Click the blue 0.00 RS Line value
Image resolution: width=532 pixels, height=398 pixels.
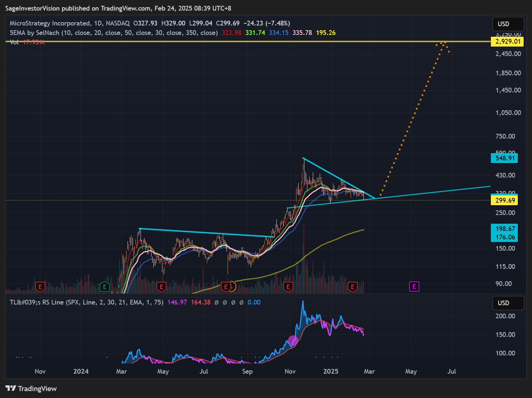coord(254,302)
